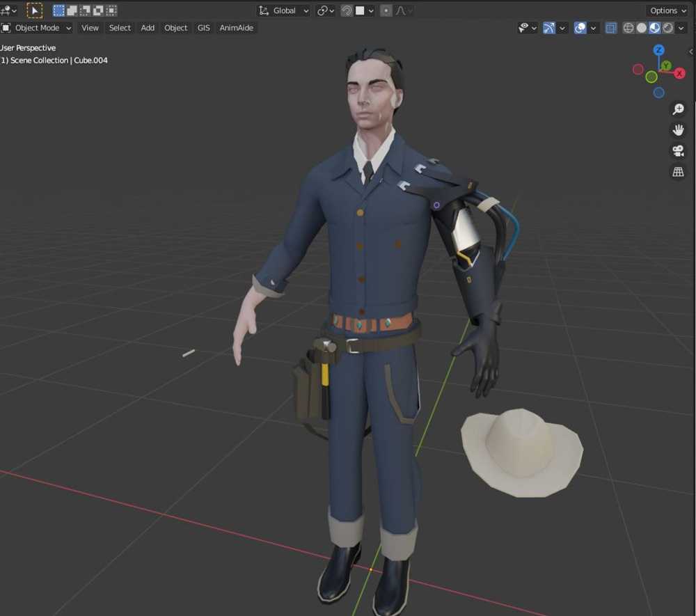The width and height of the screenshot is (696, 616).
Task: Pick the new selection mode icon
Action: coord(58,10)
